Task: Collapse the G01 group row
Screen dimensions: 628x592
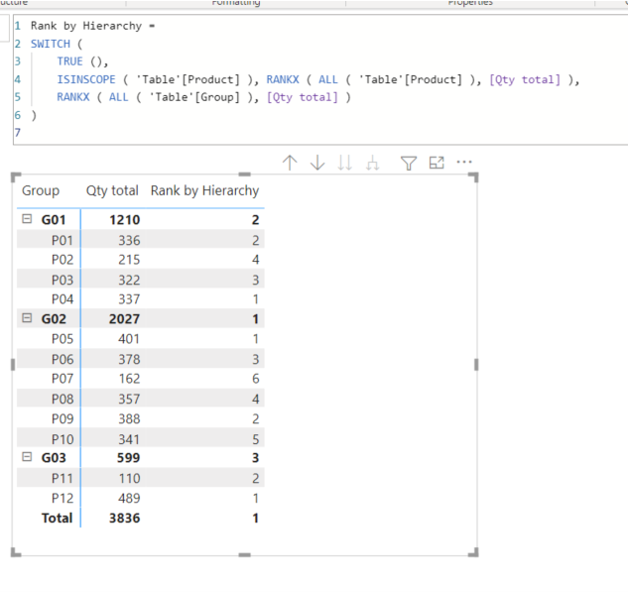Action: pos(27,219)
